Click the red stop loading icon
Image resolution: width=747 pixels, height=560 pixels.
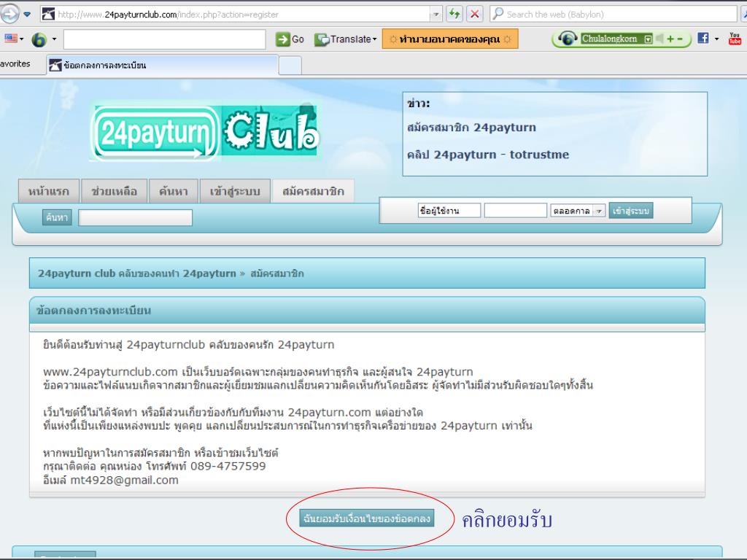[x=474, y=14]
